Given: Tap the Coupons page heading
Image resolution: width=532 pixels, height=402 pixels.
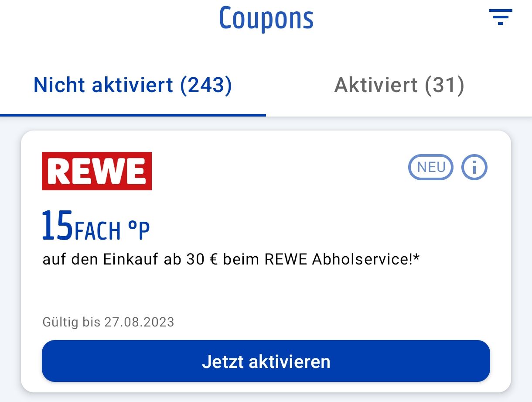Looking at the screenshot, I should [x=266, y=18].
